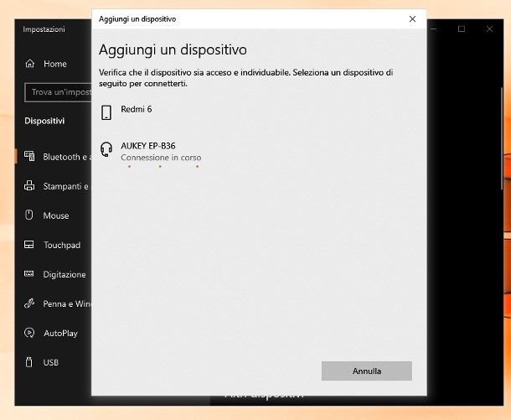The width and height of the screenshot is (511, 420).
Task: Click the Connessione in corso status text
Action: coord(161,158)
